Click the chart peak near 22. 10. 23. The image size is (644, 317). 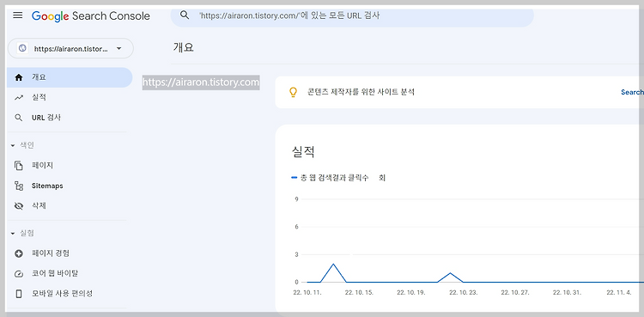tap(450, 273)
